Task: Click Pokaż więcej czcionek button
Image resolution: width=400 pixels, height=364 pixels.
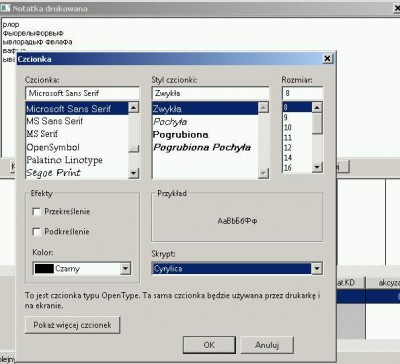Action: pyautogui.click(x=72, y=325)
